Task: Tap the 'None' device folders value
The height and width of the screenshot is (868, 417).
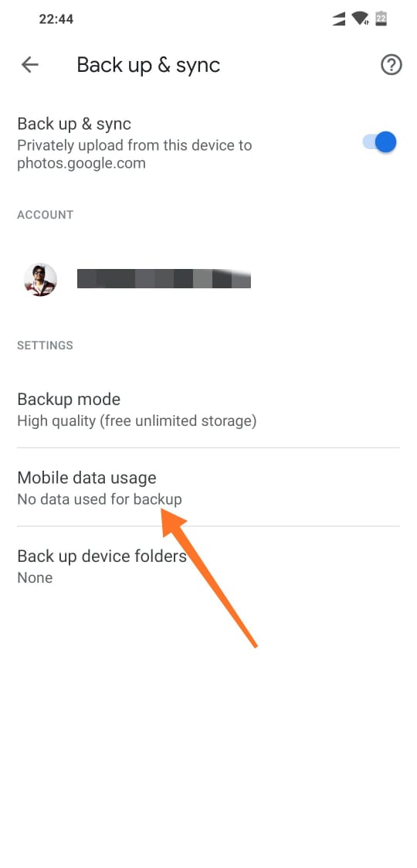Action: (x=35, y=578)
